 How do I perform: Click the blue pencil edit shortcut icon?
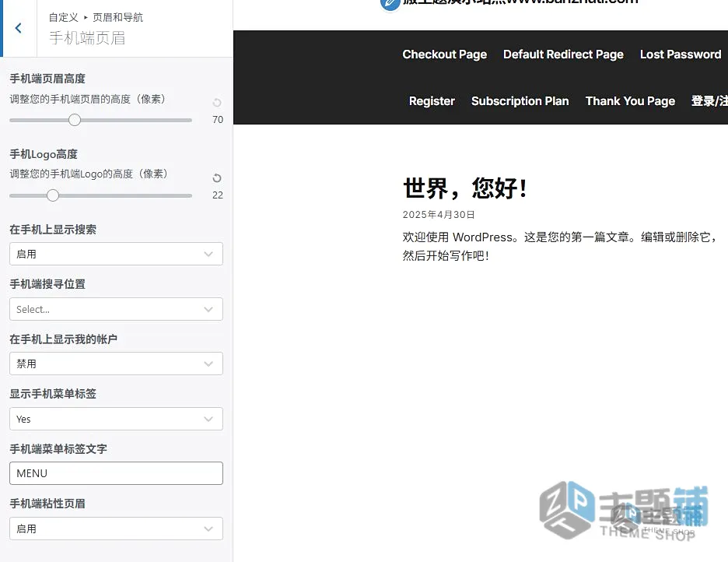(x=390, y=4)
